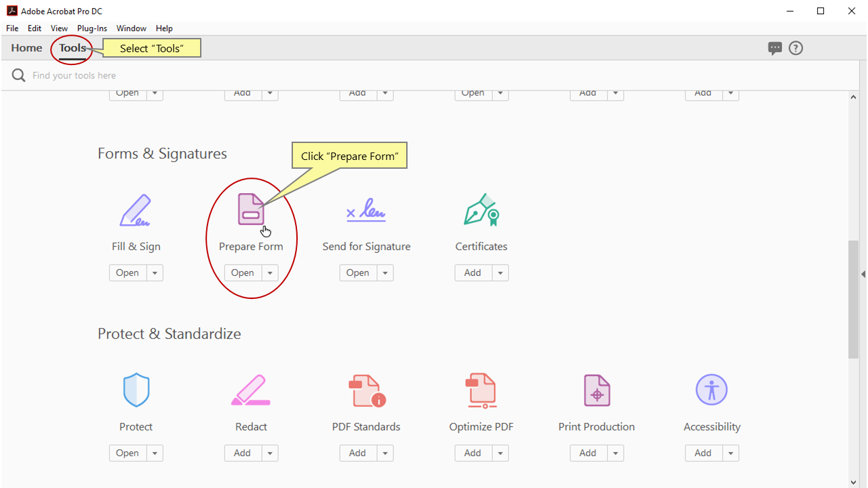Open the Plug-Ins menu

pos(92,28)
